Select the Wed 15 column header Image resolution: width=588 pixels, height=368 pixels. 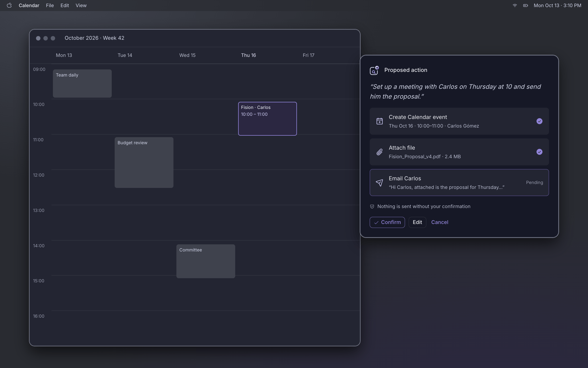pyautogui.click(x=187, y=55)
